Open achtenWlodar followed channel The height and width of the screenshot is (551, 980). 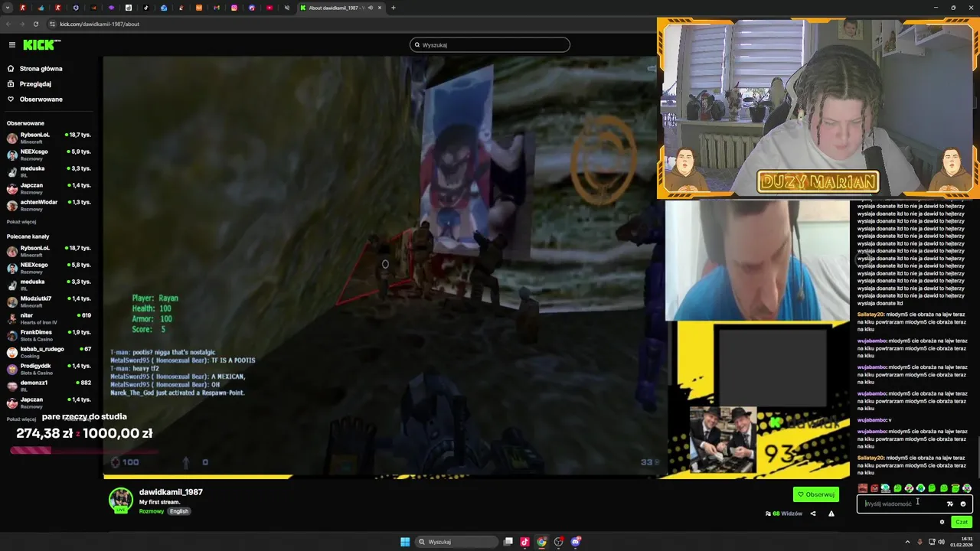click(x=49, y=205)
